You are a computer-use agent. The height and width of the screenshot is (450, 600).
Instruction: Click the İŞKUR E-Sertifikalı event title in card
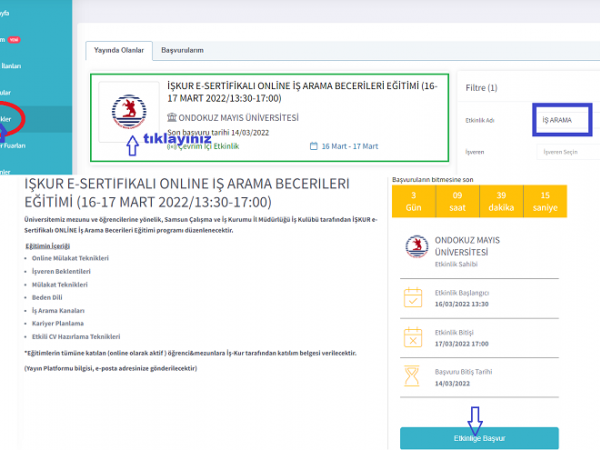302,92
